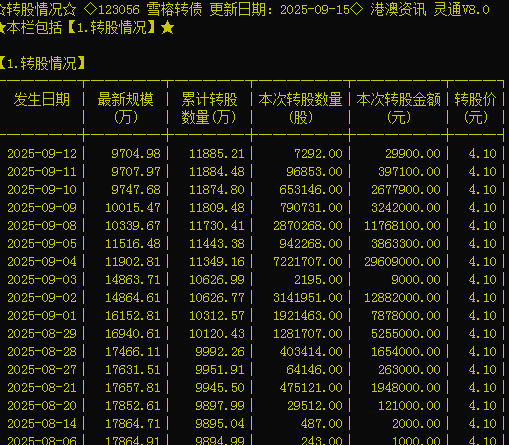Select the 2025-09-12 date row

click(252, 154)
